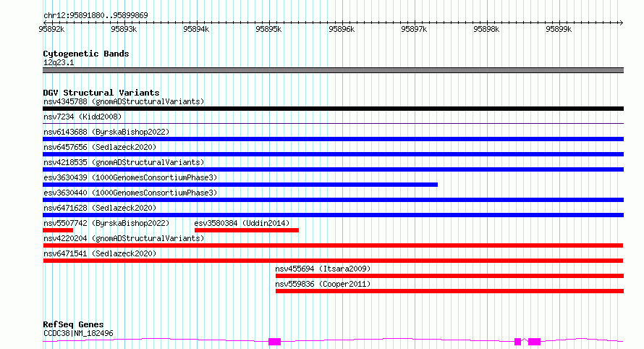Select the nsv4345788 gnomAD variant label
Viewport: 644px width, 349px height.
click(x=124, y=101)
